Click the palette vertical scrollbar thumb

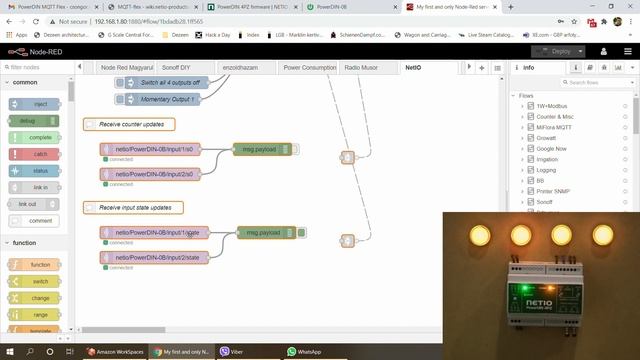click(x=71, y=91)
